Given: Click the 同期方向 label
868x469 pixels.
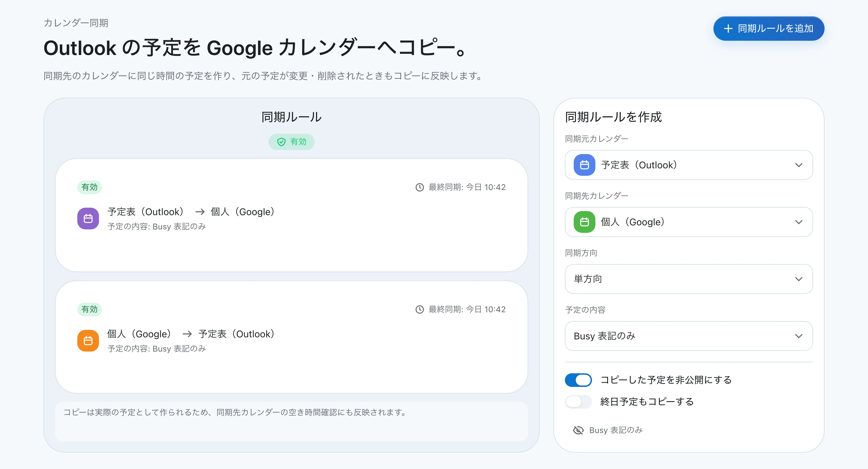Looking at the screenshot, I should click(x=581, y=252).
